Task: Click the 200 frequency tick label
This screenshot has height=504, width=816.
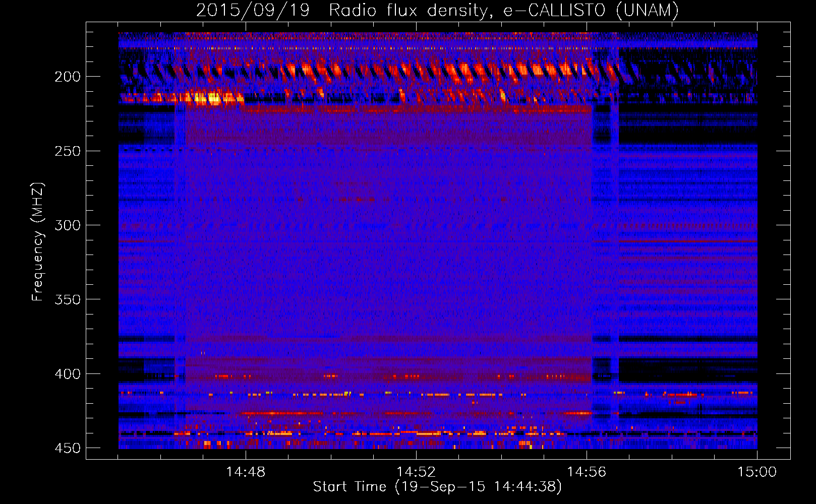Action: pos(67,77)
